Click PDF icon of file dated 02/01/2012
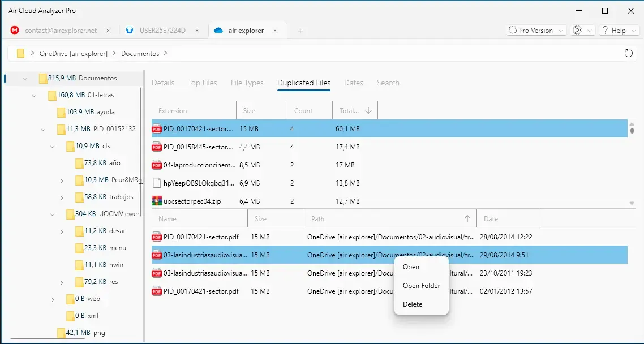 (157, 291)
